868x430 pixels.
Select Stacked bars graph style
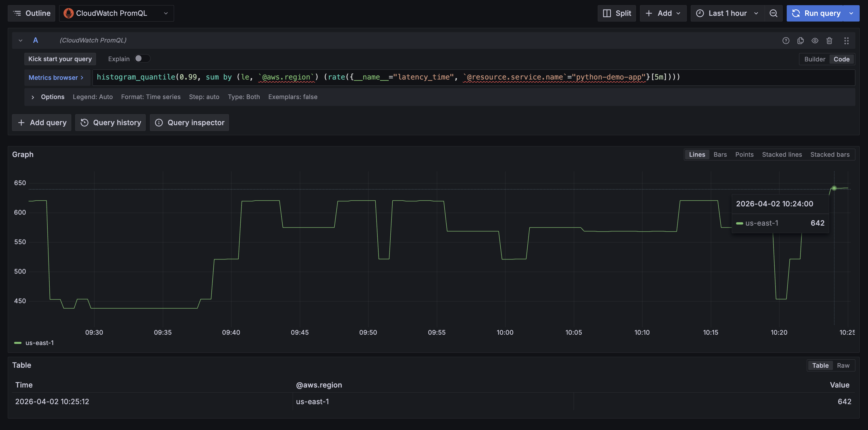(830, 154)
